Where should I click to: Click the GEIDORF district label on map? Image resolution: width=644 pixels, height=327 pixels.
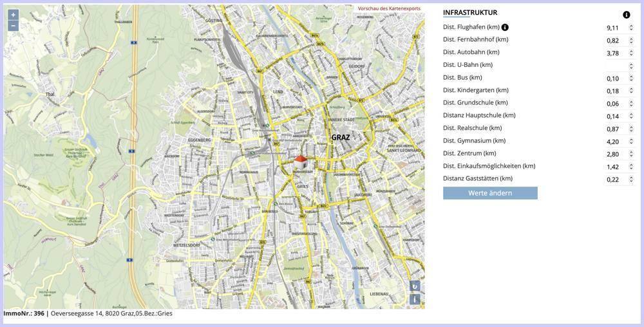click(x=357, y=66)
